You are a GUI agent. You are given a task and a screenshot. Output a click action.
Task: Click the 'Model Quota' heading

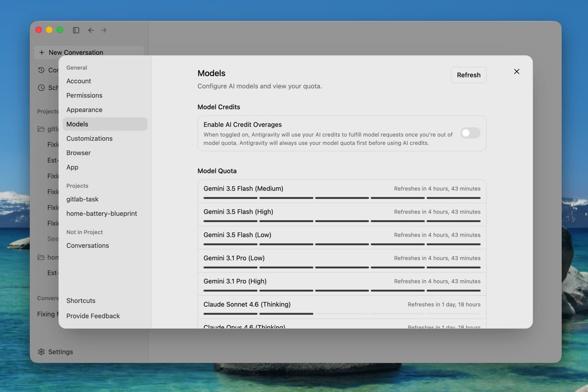(217, 171)
